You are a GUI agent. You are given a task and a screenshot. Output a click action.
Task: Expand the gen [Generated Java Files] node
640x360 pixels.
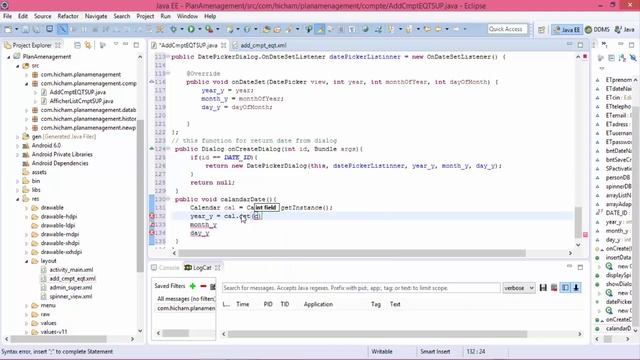pos(18,137)
